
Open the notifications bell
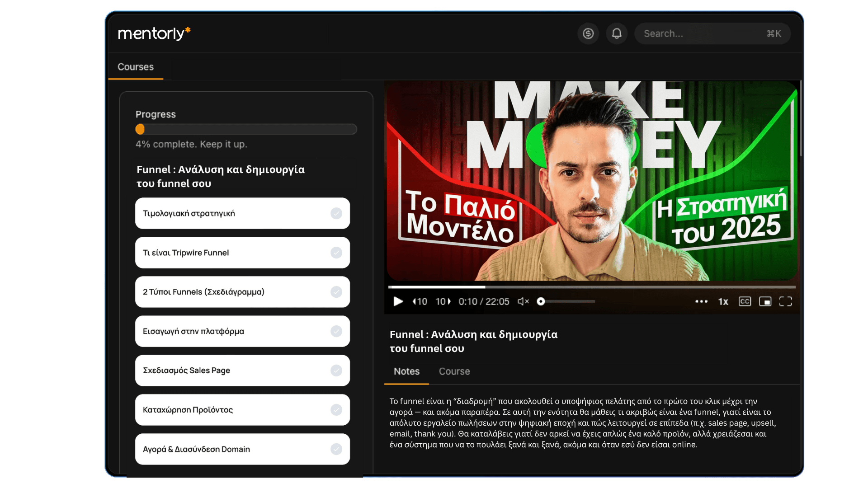617,33
